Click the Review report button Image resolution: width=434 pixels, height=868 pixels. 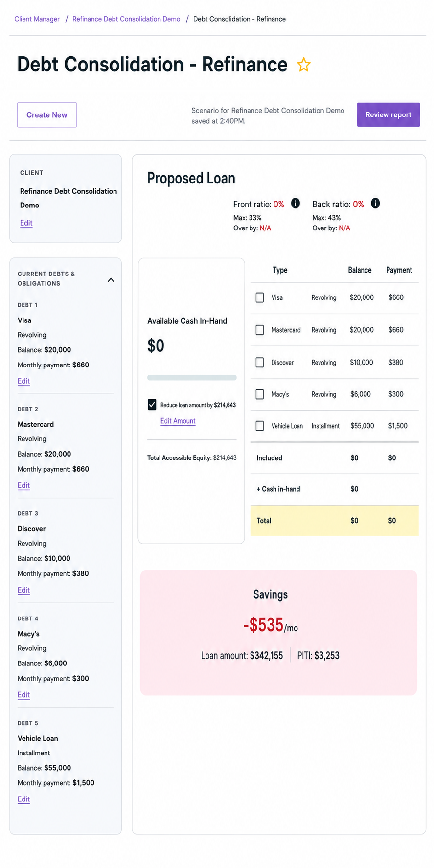(x=388, y=114)
